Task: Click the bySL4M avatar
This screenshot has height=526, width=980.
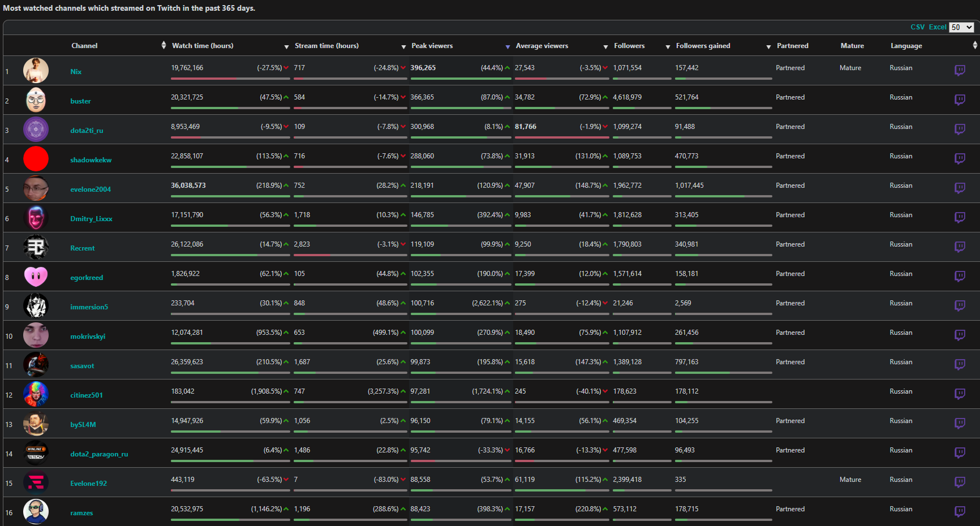Action: coord(36,424)
